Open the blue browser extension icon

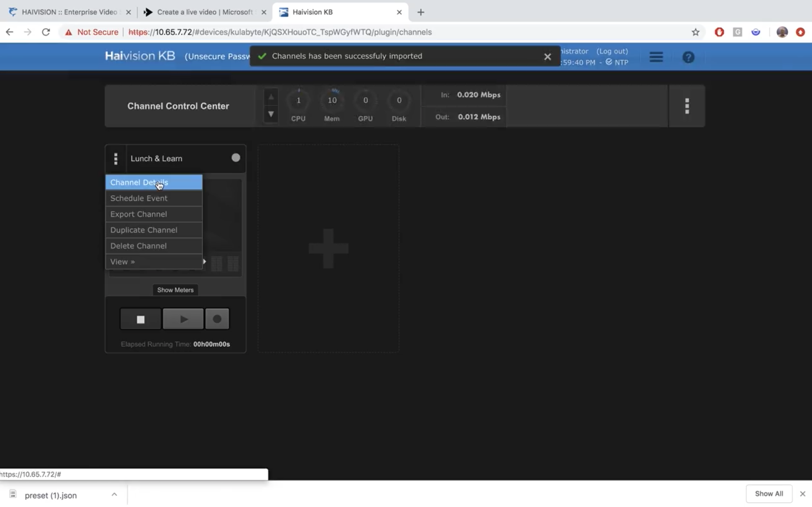point(756,32)
